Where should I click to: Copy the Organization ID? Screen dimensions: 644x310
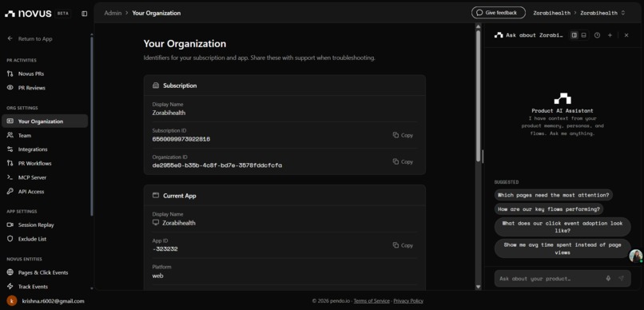click(403, 161)
